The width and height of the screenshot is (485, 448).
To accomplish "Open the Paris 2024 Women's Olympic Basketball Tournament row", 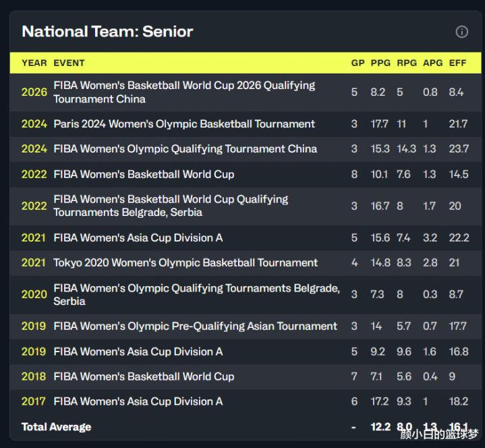I will 246,124.
